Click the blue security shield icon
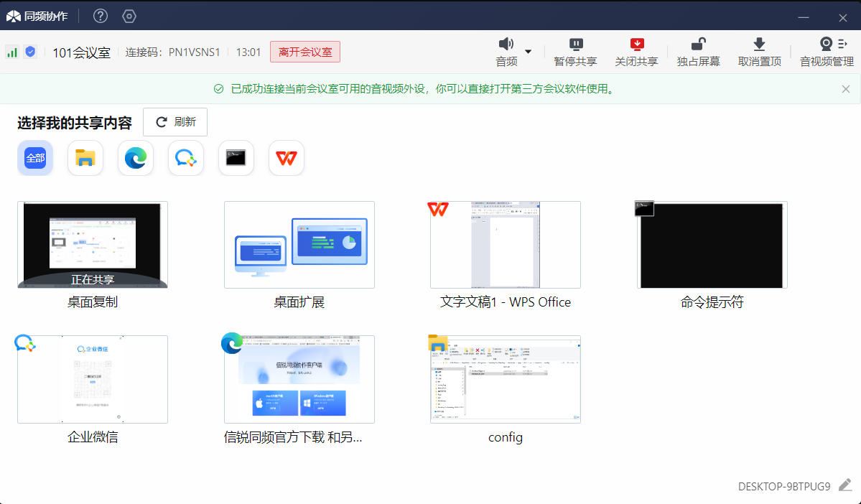861x504 pixels. pyautogui.click(x=31, y=52)
